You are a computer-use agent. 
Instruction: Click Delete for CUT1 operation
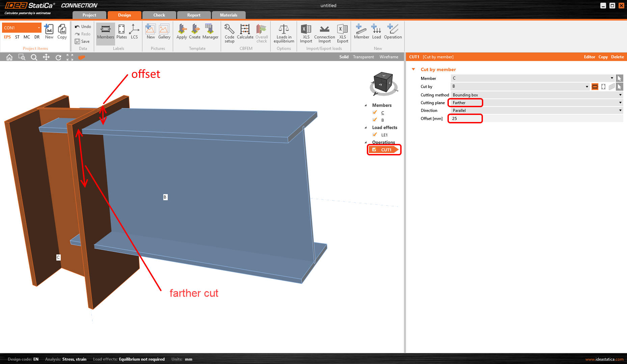(617, 57)
